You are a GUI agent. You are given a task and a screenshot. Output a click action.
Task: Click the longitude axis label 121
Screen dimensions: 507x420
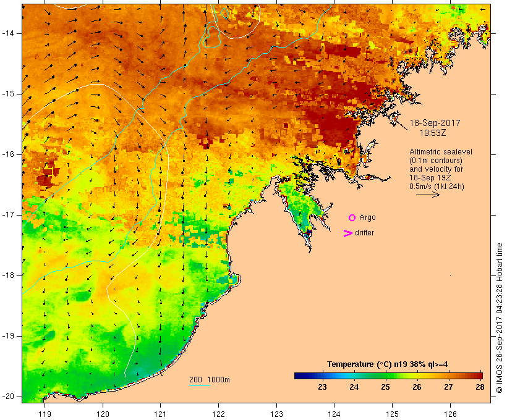[160, 414]
